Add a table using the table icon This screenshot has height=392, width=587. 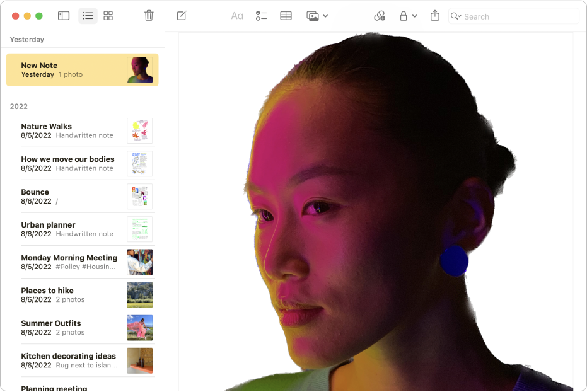pos(286,16)
